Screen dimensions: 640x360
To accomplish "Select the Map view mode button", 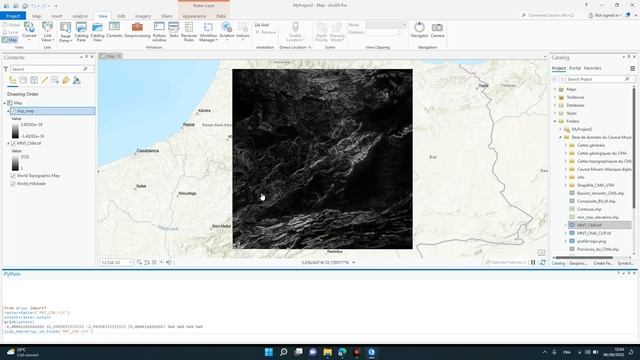I will [10, 40].
